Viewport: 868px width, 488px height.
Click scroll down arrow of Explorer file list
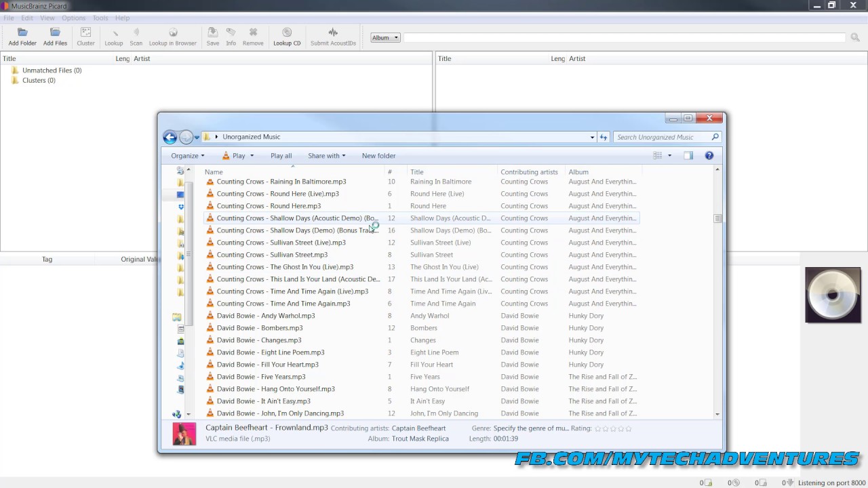[x=717, y=414]
